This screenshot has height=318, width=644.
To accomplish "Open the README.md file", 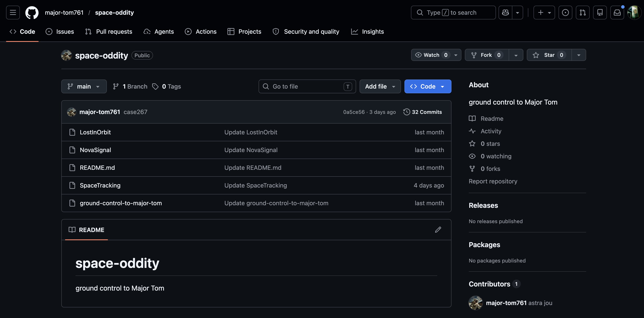I will (97, 168).
